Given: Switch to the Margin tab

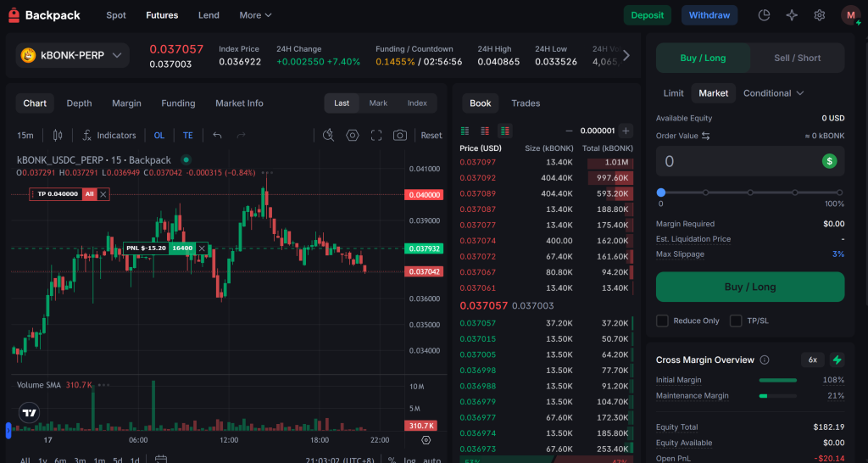Looking at the screenshot, I should click(126, 103).
